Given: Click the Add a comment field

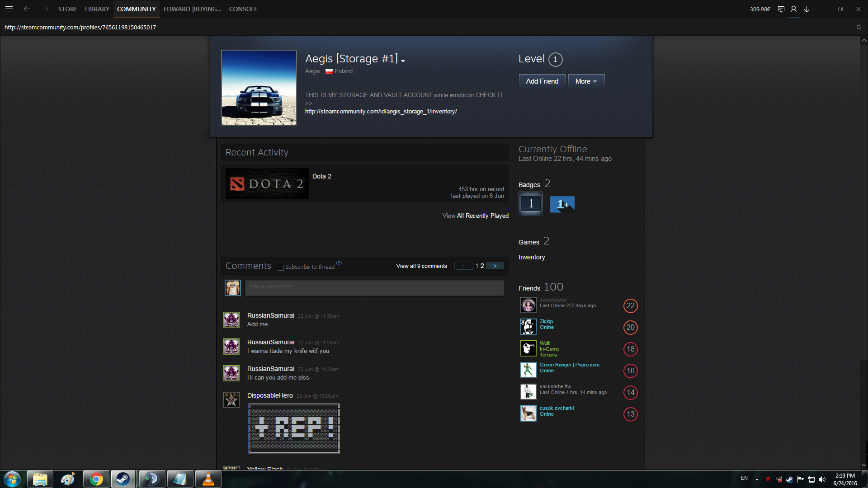Looking at the screenshot, I should (374, 288).
